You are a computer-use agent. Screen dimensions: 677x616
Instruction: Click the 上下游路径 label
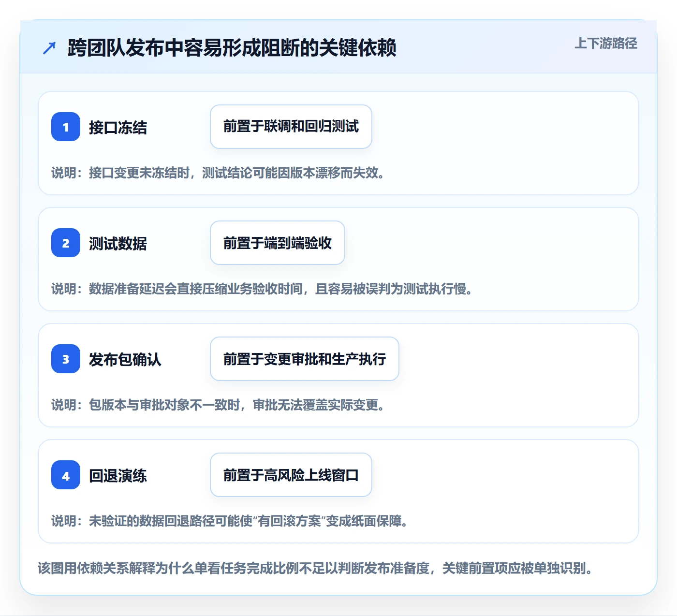point(606,44)
